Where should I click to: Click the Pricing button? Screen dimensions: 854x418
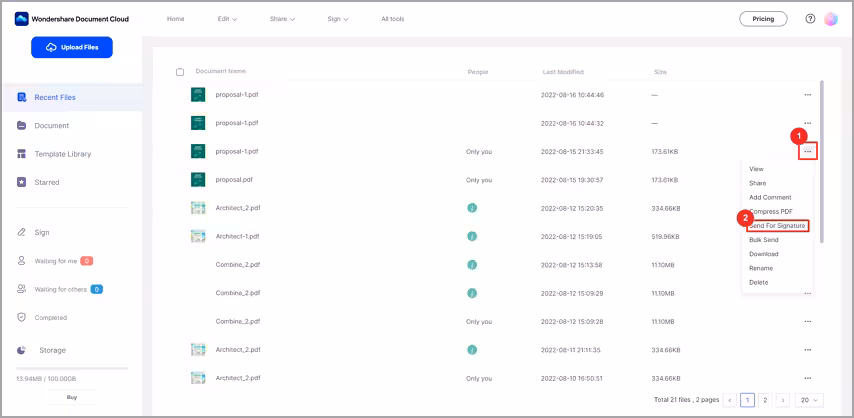(763, 19)
